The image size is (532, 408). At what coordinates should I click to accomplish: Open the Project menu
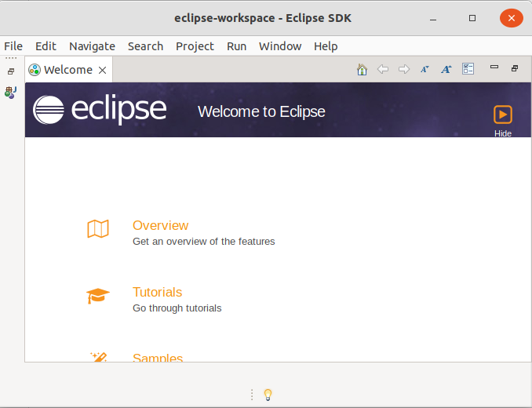coord(195,46)
